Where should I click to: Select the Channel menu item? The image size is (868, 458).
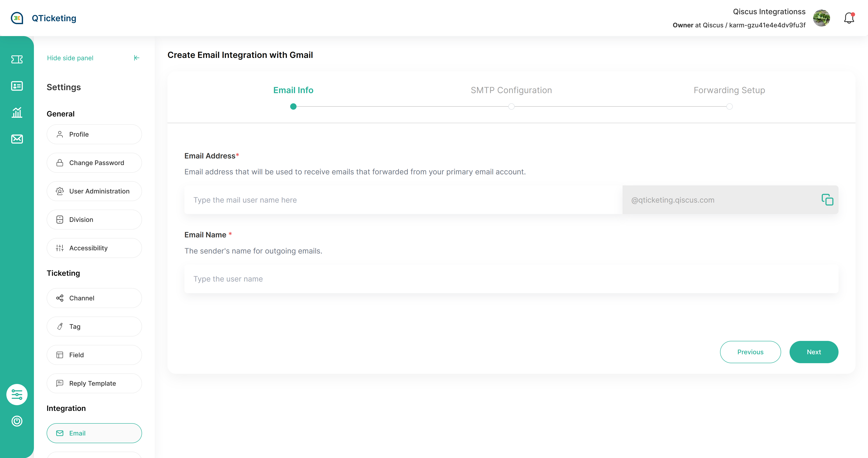(x=94, y=298)
